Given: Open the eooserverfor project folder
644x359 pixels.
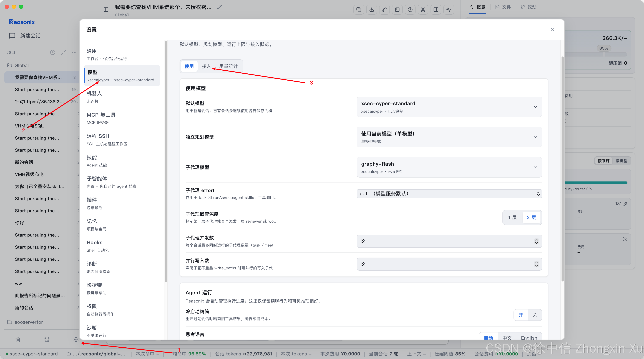Looking at the screenshot, I should pos(25,322).
